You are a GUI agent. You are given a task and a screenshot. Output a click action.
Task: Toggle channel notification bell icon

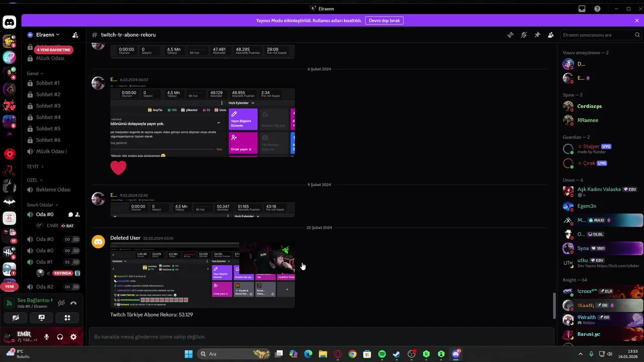tap(524, 35)
